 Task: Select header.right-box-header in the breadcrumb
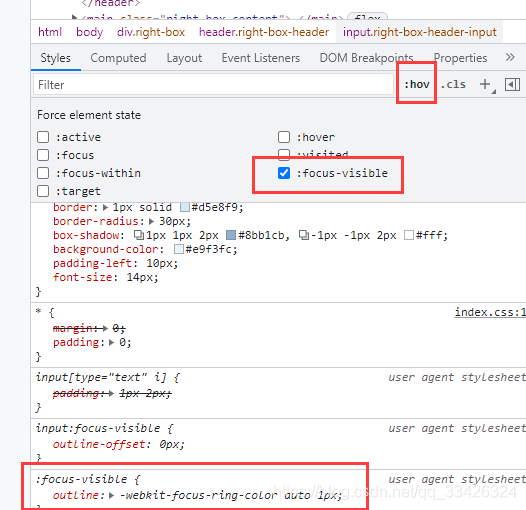[x=264, y=32]
